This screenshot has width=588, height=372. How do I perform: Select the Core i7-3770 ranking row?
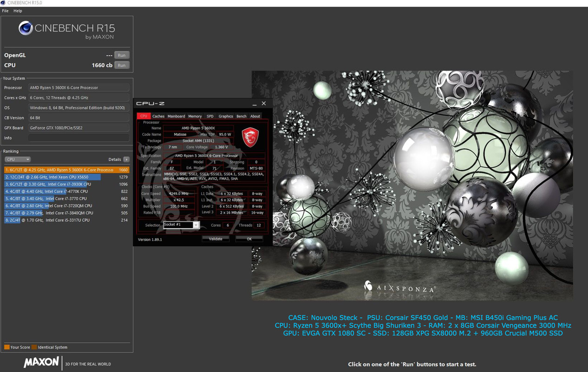(67, 199)
